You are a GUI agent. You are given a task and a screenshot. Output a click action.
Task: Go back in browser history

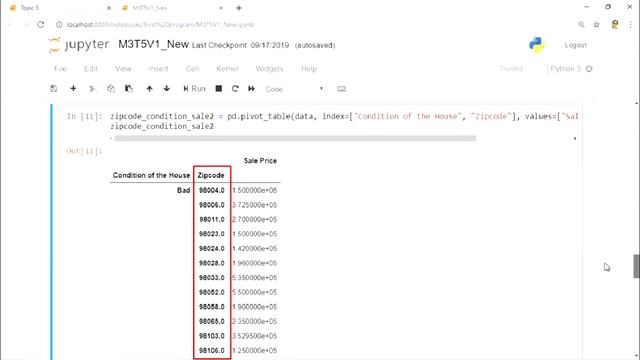[x=11, y=24]
